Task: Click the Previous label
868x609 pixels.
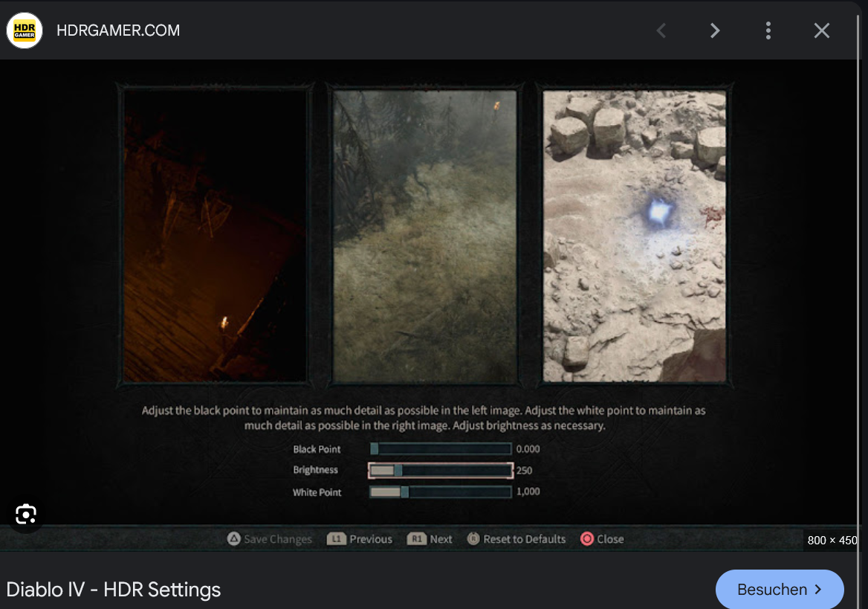Action: (371, 539)
